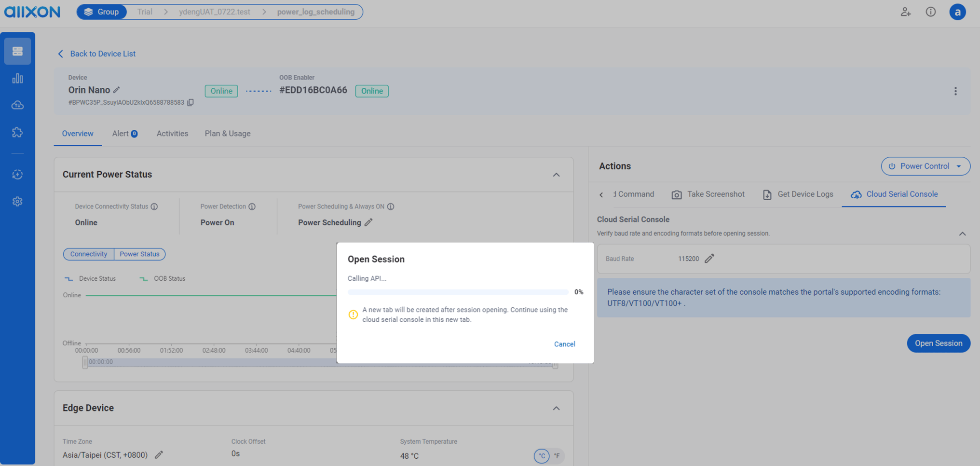Switch temperature display to Fahrenheit
This screenshot has height=466, width=980.
[557, 455]
